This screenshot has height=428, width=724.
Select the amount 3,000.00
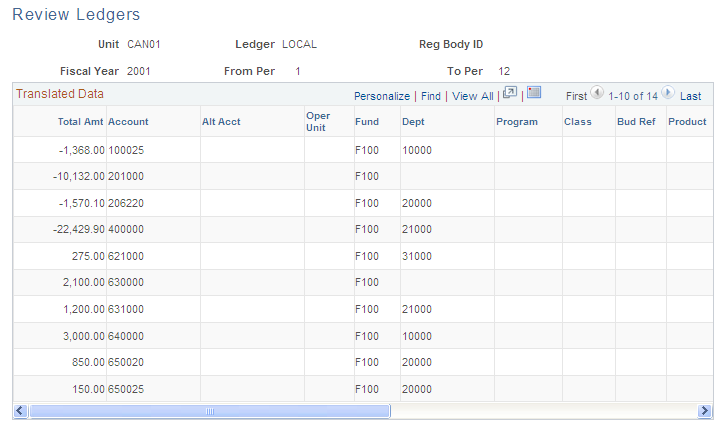(84, 337)
